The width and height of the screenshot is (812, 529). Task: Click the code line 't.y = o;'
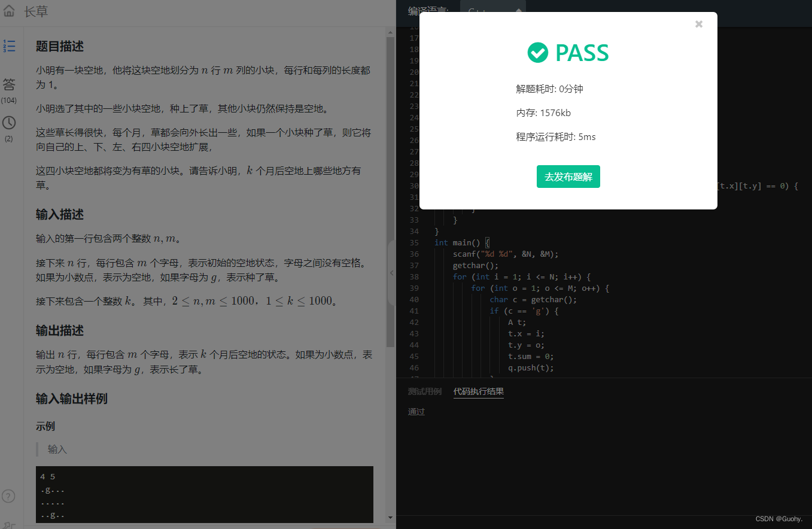(526, 345)
